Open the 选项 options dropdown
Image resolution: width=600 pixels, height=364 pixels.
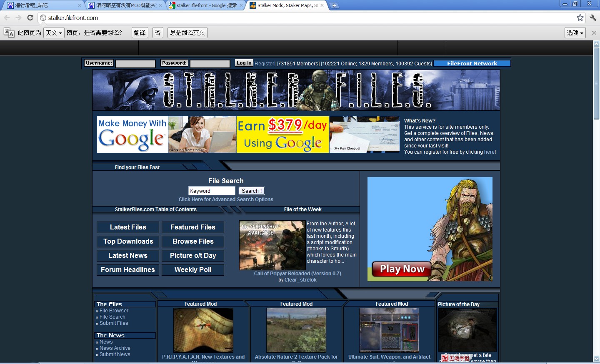[x=575, y=32]
